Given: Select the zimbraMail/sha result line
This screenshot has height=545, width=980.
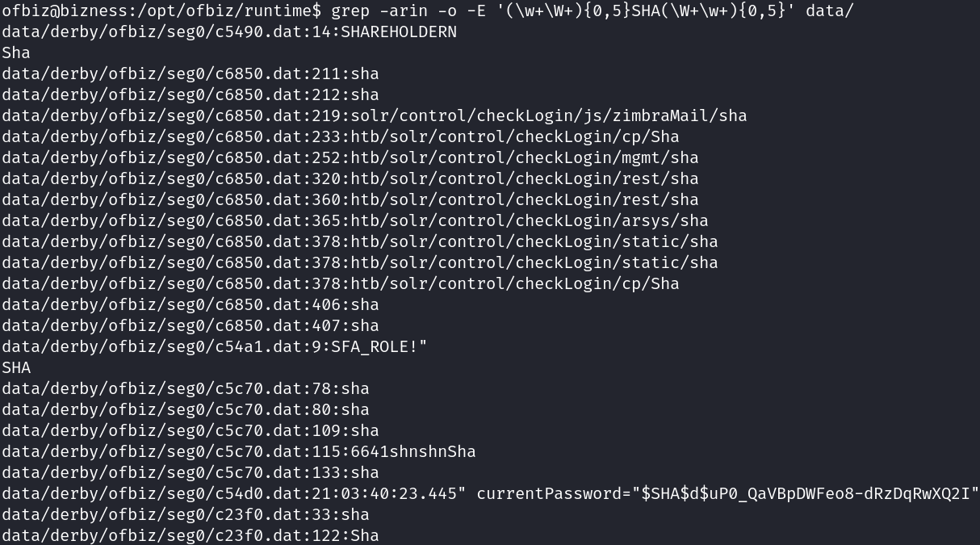Looking at the screenshot, I should [x=374, y=116].
